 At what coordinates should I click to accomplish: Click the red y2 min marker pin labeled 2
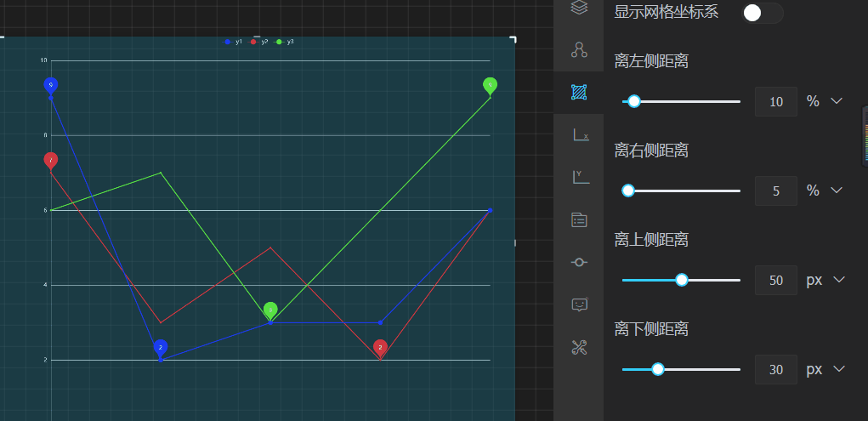pos(380,347)
